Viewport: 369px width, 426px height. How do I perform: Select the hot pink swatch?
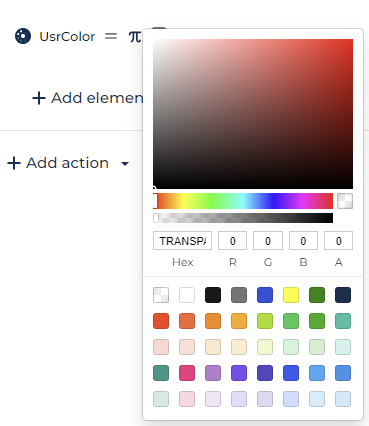point(187,373)
